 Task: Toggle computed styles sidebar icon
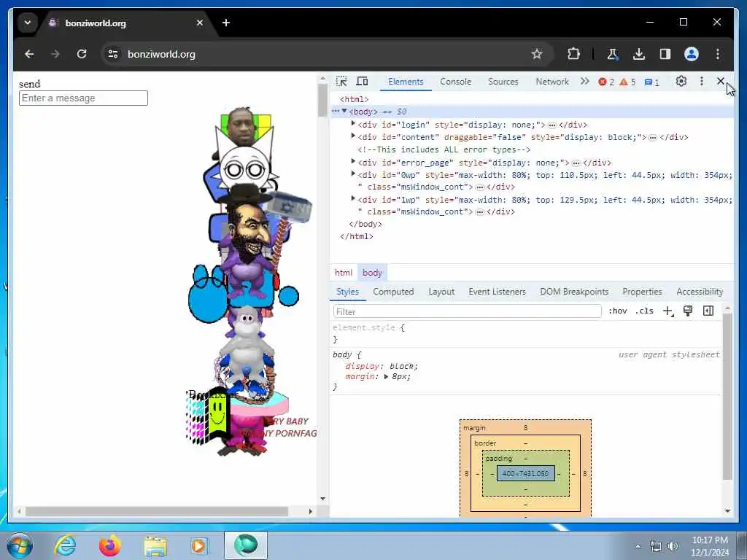[708, 311]
